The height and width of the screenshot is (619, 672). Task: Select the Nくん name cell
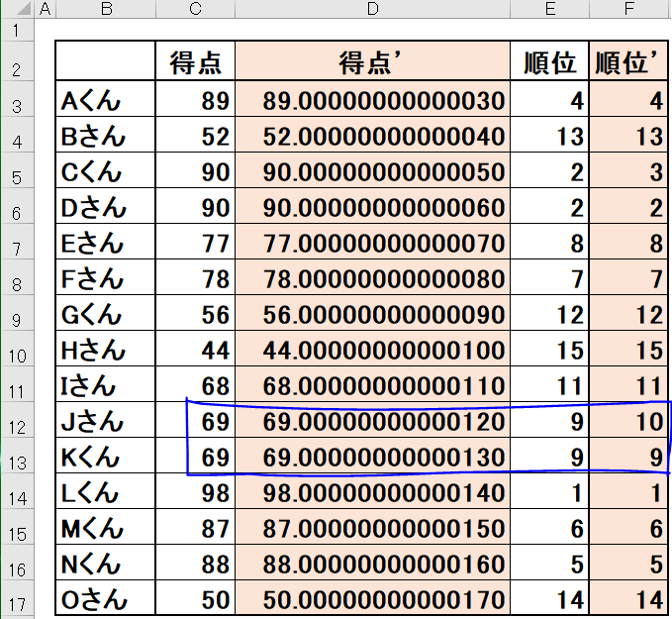[x=106, y=562]
